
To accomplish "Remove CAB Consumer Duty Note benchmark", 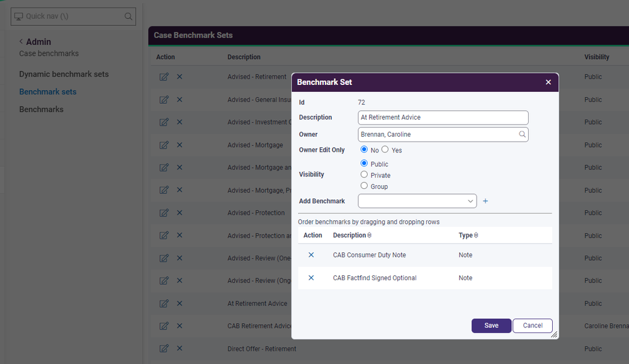I will 311,255.
